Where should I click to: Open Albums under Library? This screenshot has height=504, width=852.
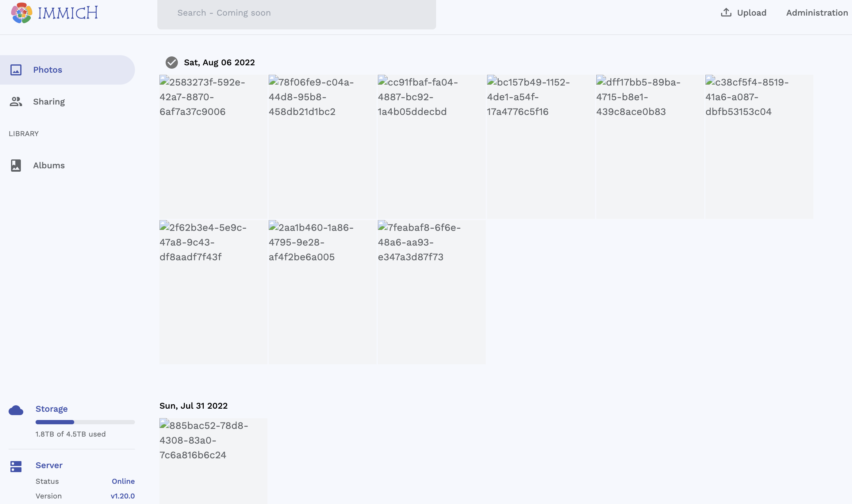click(49, 166)
